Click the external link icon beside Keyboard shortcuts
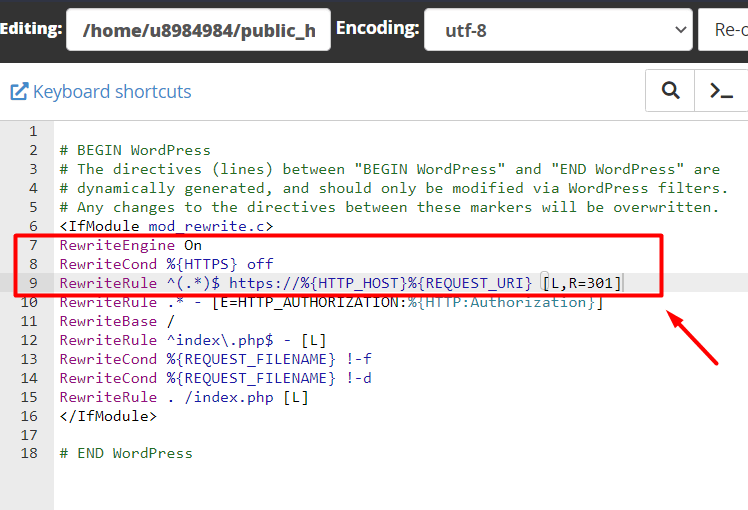748x510 pixels. coord(19,91)
